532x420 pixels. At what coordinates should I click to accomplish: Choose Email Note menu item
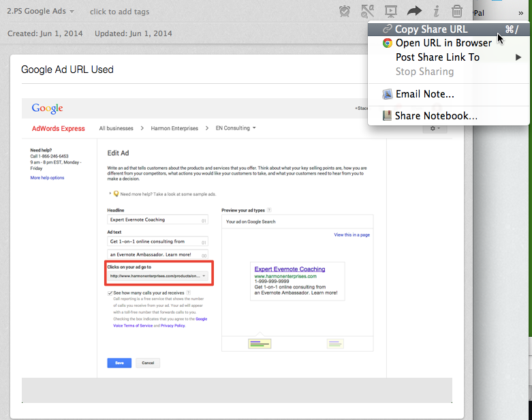click(448, 94)
